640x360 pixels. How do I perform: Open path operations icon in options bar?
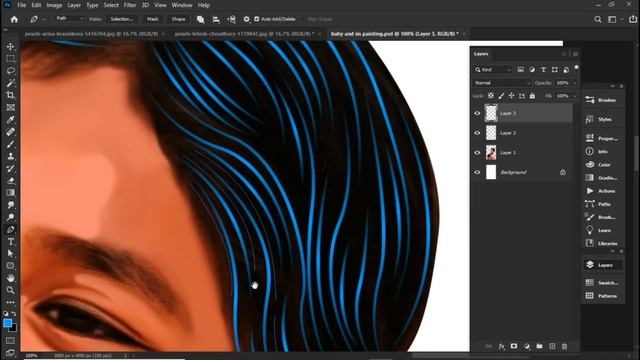(x=200, y=19)
